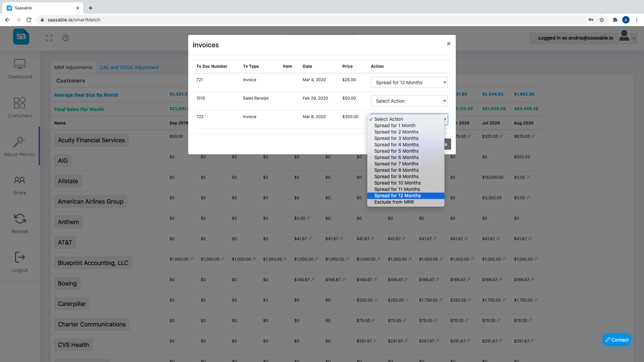Open AT&T customer row
The height and width of the screenshot is (362, 644).
[65, 243]
